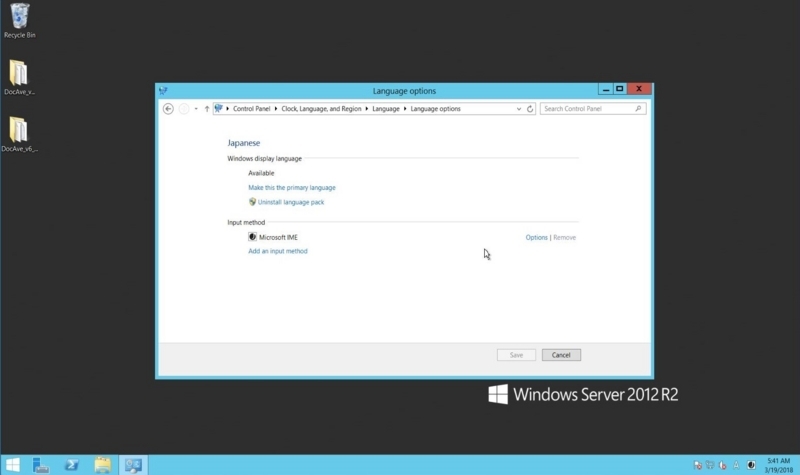
Task: Expand the address bar history dropdown
Action: 518,109
